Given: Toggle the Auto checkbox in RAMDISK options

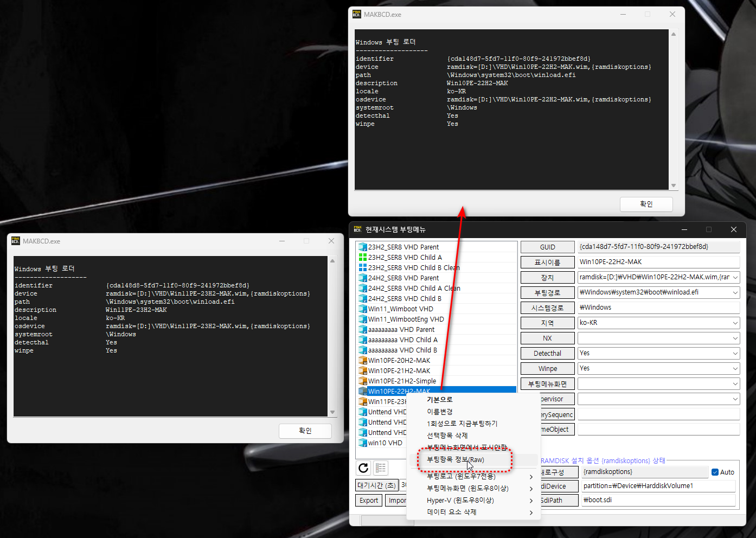Looking at the screenshot, I should pos(715,472).
